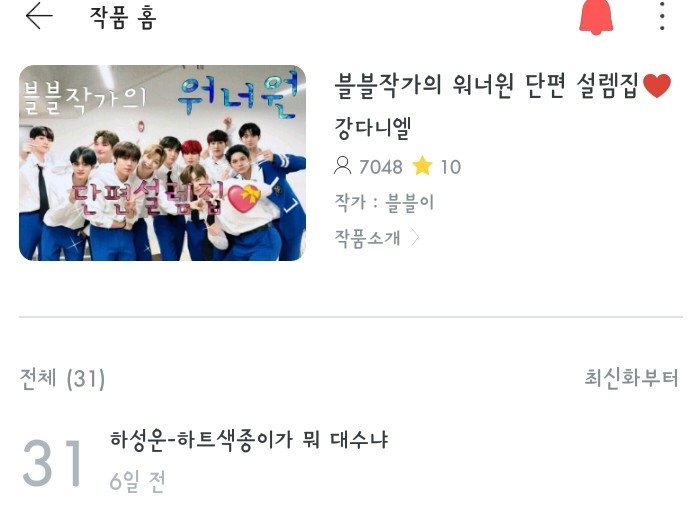691x518 pixels.
Task: Expand the 작품소개 chevron
Action: tap(415, 238)
